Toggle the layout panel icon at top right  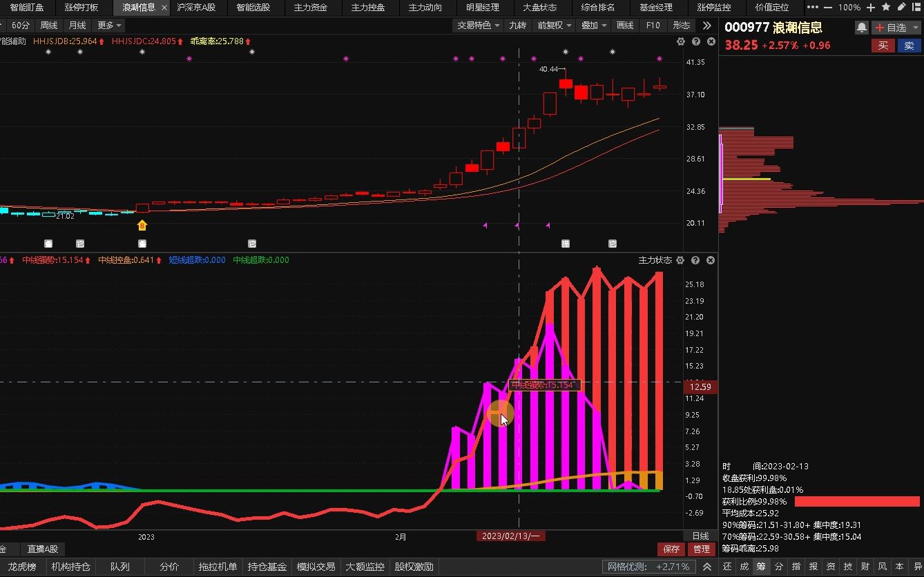(x=916, y=8)
